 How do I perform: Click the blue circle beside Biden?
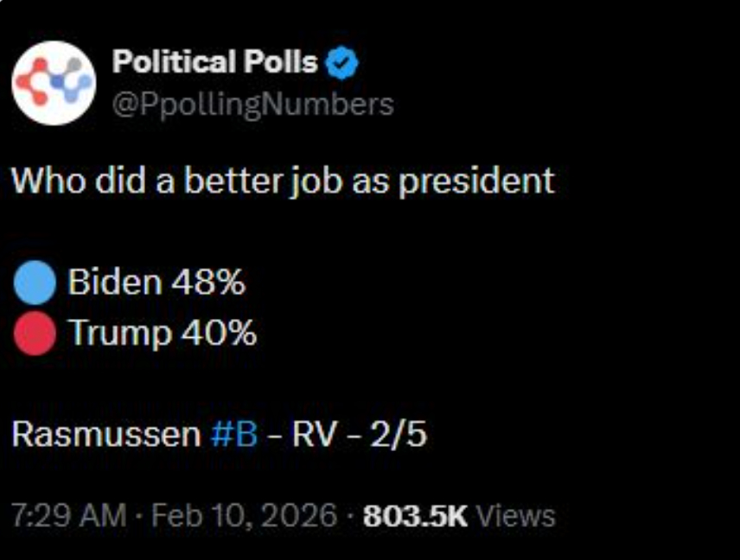35,283
